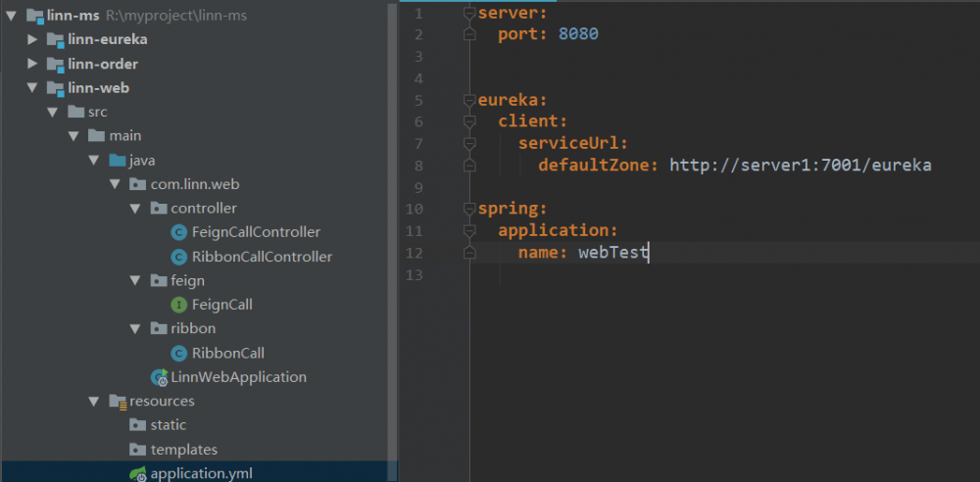Collapse the feign package node
The height and width of the screenshot is (482, 980).
135,281
